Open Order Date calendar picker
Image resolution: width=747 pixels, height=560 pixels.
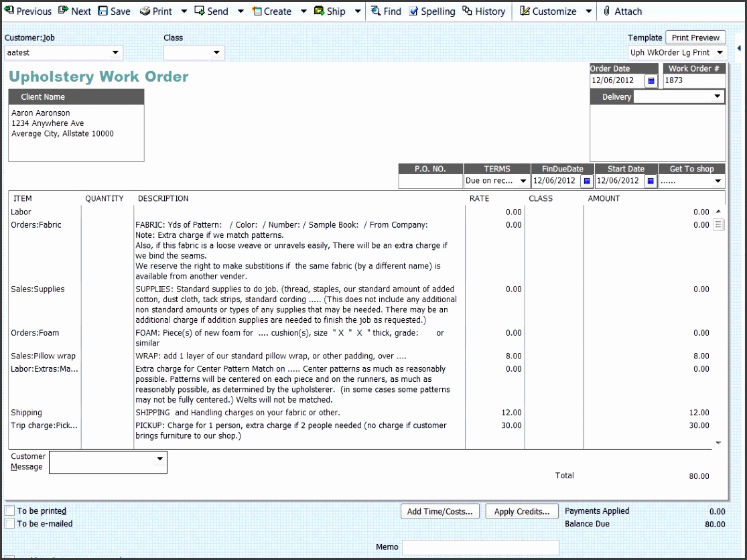click(x=651, y=80)
